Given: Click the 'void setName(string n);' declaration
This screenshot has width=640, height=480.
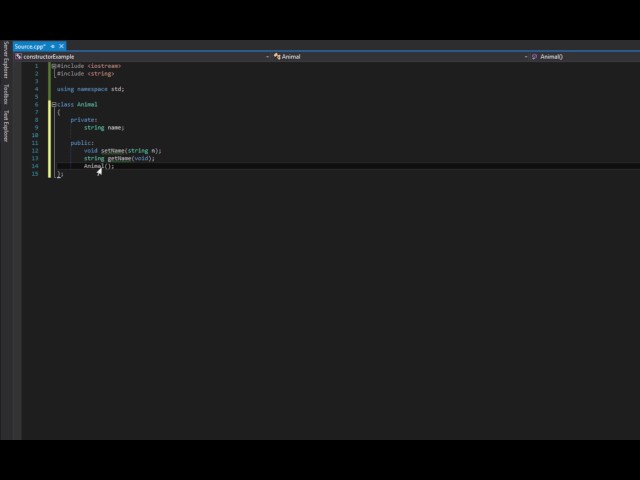Looking at the screenshot, I should (122, 151).
